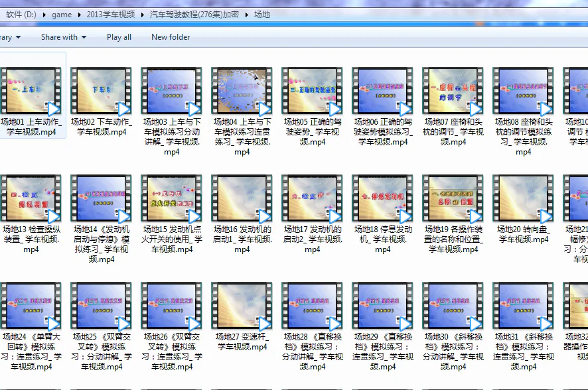Click the Play all toolbar command
Viewport: 588px width, 390px height.
(x=119, y=37)
